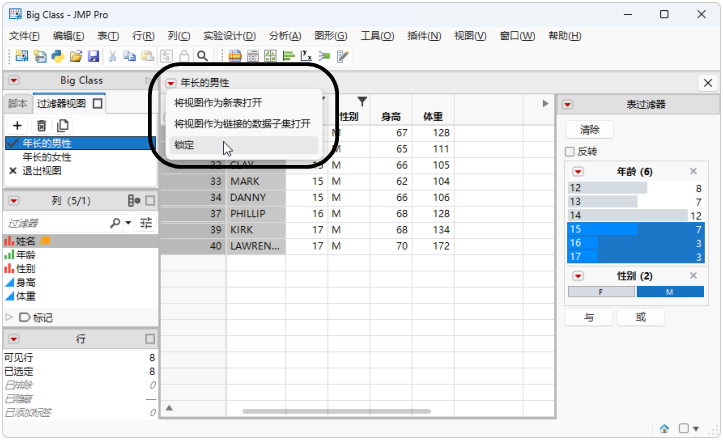This screenshot has width=723, height=440.
Task: Click the horizontal scrollbar under data grid
Action: click(x=337, y=411)
